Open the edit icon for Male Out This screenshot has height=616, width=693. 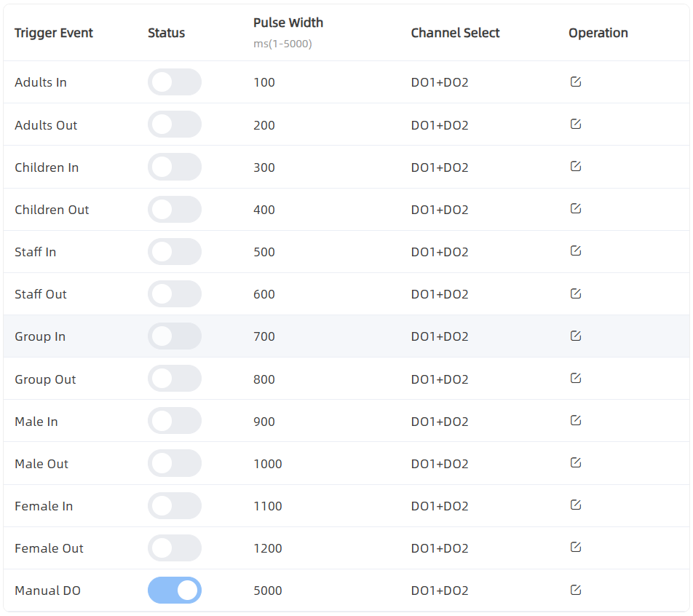point(575,463)
